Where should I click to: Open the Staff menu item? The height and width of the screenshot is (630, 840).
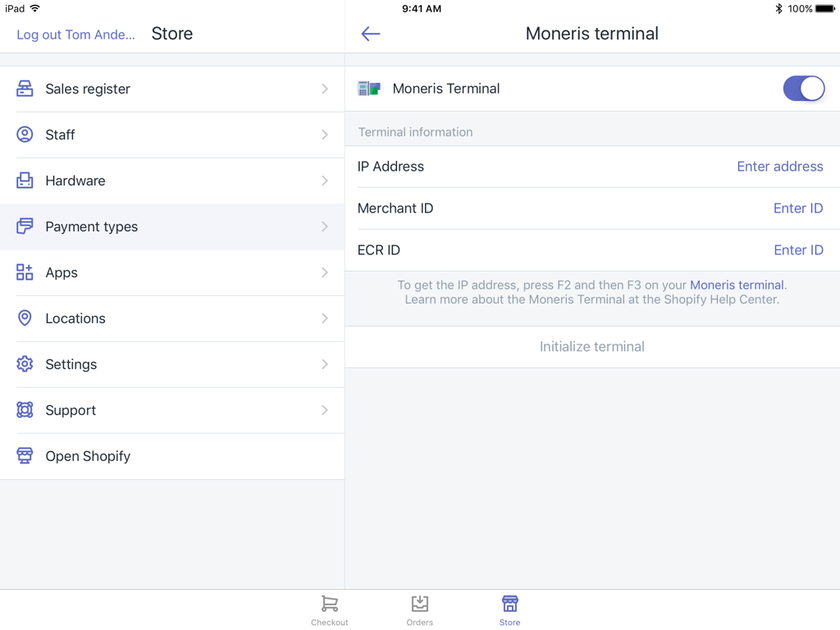(x=172, y=135)
